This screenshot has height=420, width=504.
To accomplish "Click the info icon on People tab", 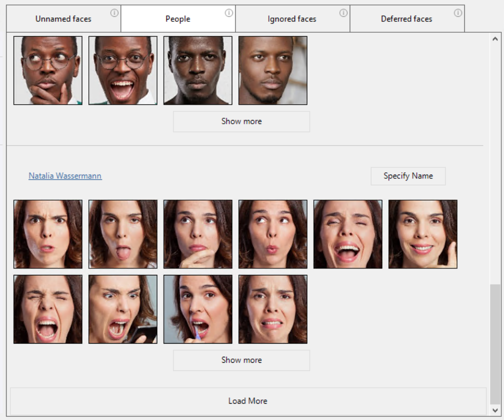I will 229,13.
